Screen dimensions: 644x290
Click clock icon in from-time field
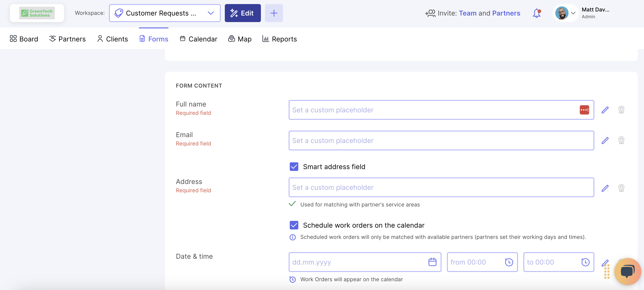click(509, 262)
